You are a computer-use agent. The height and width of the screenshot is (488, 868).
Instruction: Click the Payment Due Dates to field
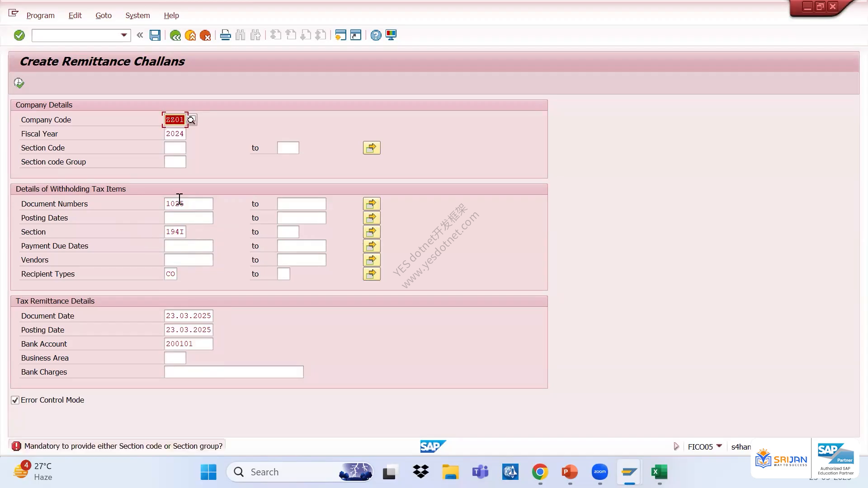pyautogui.click(x=302, y=246)
